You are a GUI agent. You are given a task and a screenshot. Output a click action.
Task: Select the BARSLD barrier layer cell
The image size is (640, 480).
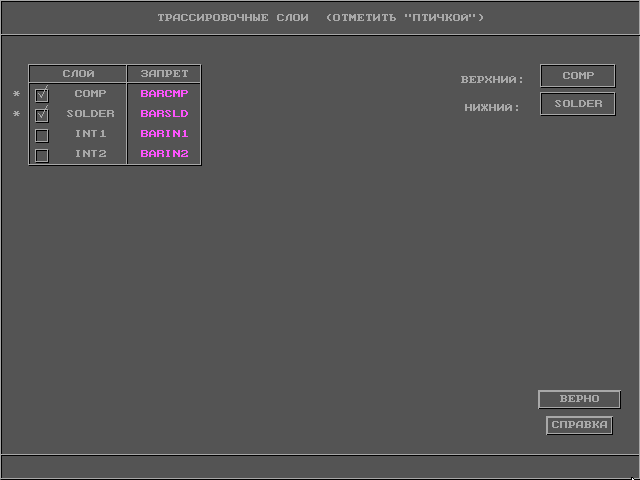[x=164, y=113]
